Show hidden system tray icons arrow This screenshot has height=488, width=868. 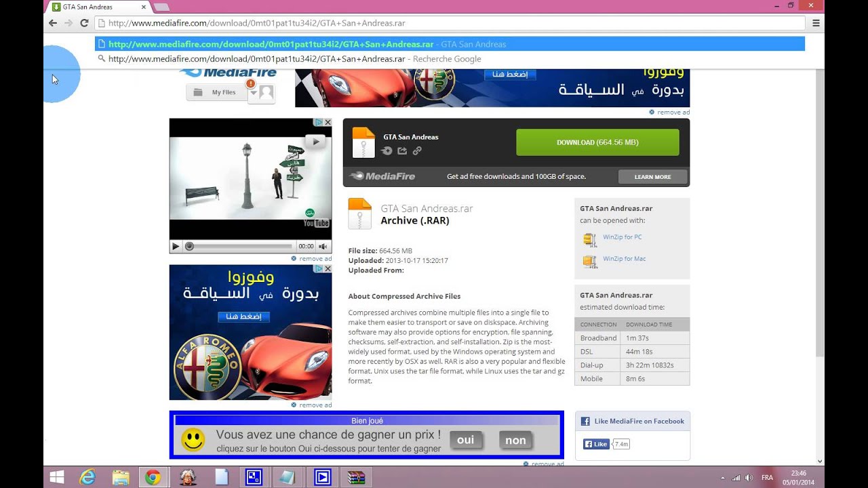723,478
